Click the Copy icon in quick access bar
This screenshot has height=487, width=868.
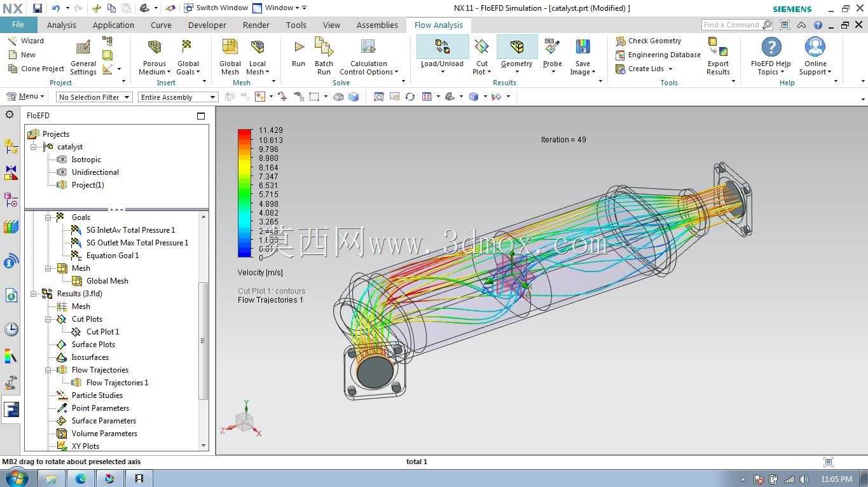point(111,8)
